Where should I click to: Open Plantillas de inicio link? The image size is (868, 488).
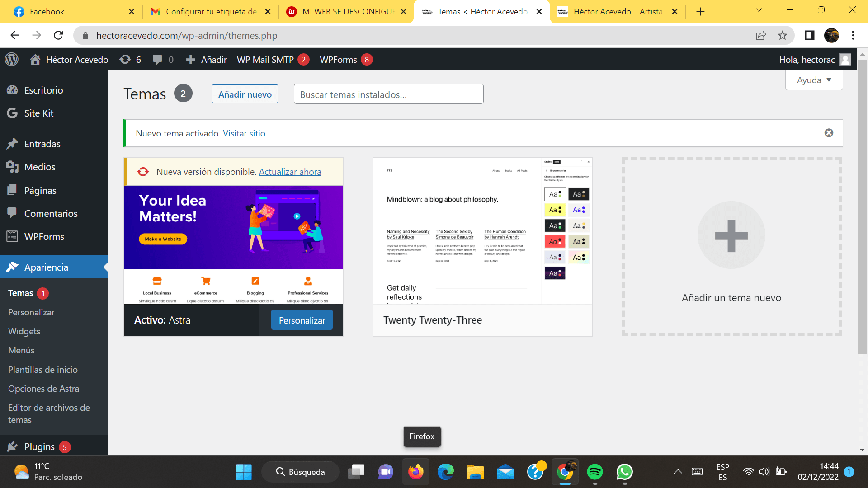[x=43, y=370]
